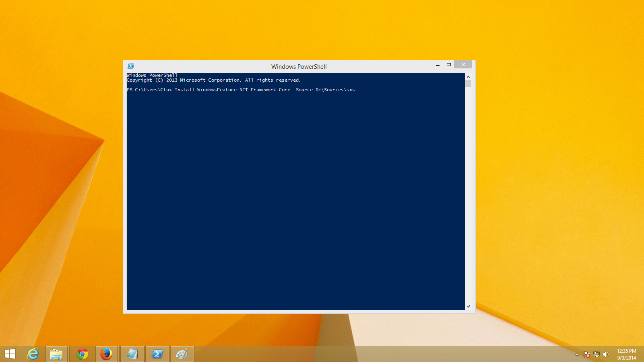Open Firefox from the taskbar
The height and width of the screenshot is (362, 644).
tap(107, 354)
